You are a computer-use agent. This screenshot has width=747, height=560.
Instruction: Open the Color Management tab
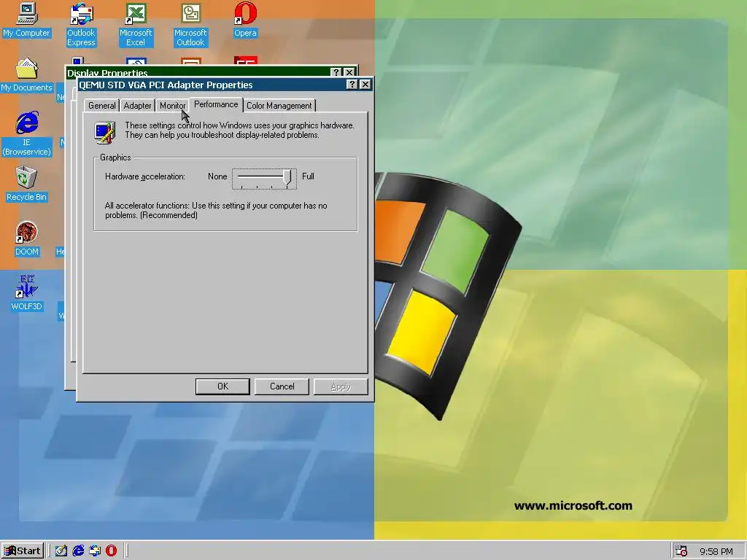[x=279, y=106]
